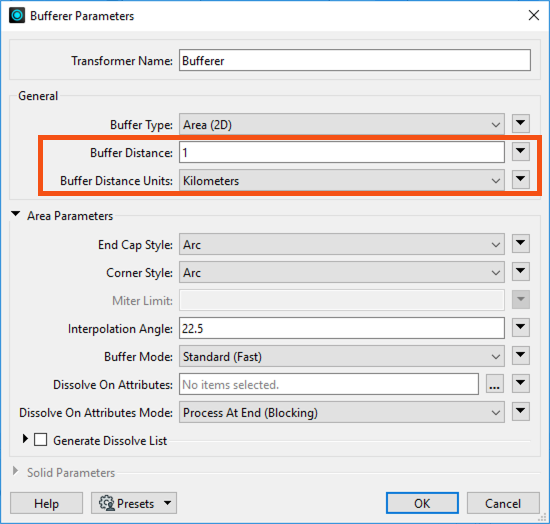
Task: Open the value options arrow beside End Cap Style
Action: point(521,243)
